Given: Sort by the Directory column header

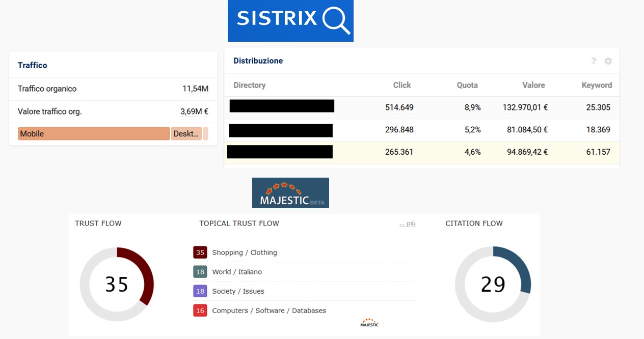Looking at the screenshot, I should point(250,85).
